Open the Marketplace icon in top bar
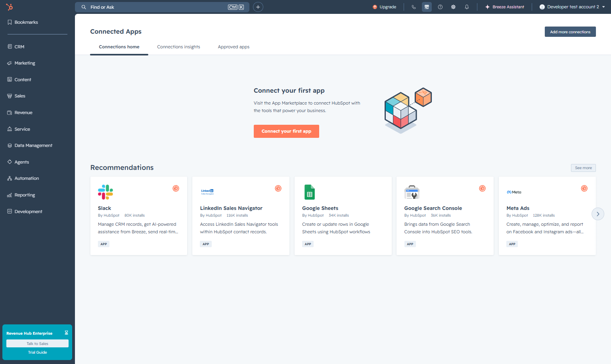The height and width of the screenshot is (364, 611). pyautogui.click(x=427, y=7)
